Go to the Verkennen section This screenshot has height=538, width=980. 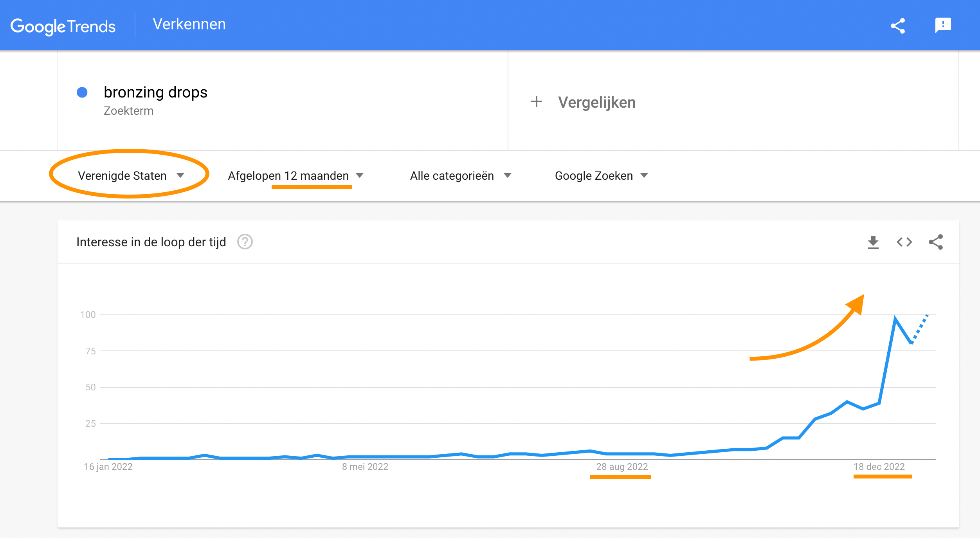[189, 24]
